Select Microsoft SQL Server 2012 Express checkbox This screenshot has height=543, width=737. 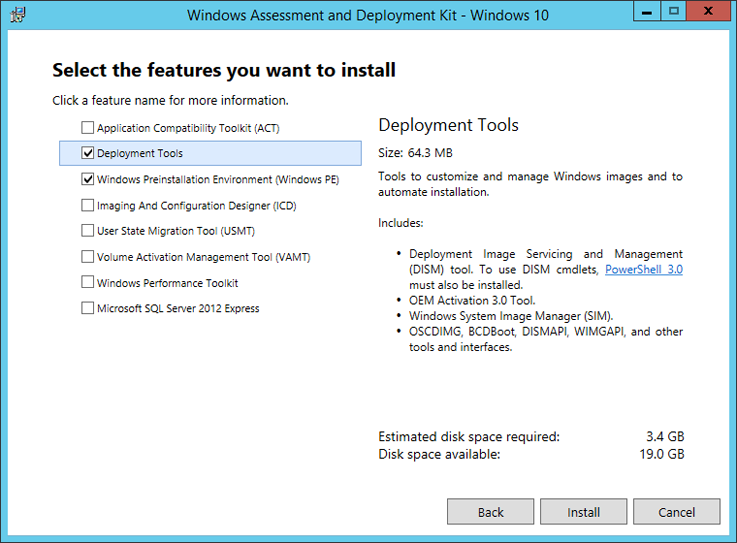(88, 308)
